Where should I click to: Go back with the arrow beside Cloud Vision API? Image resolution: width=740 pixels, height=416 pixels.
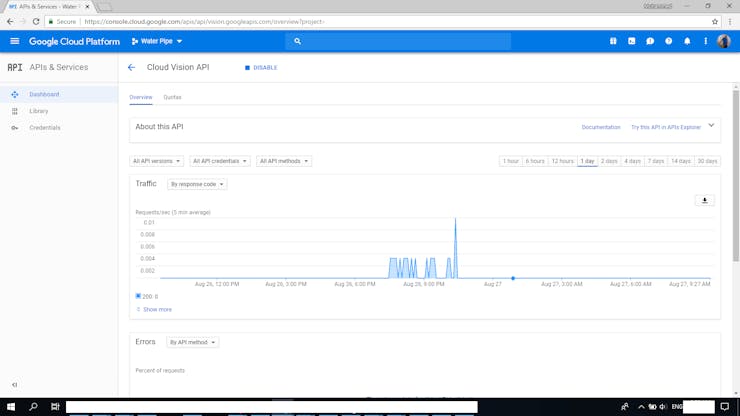tap(131, 67)
